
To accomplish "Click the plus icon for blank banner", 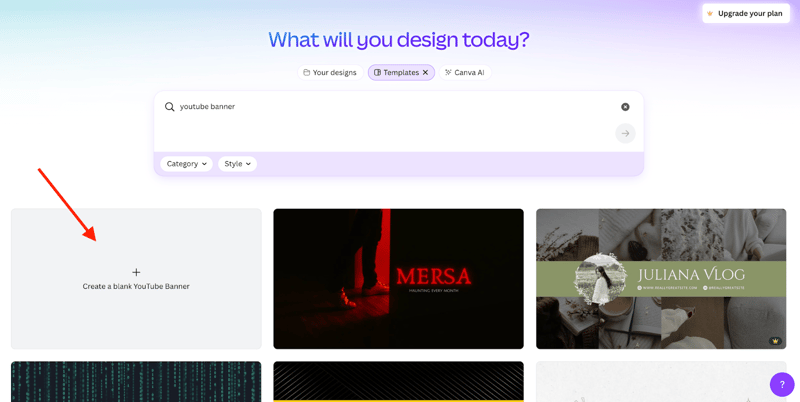I will coord(136,272).
